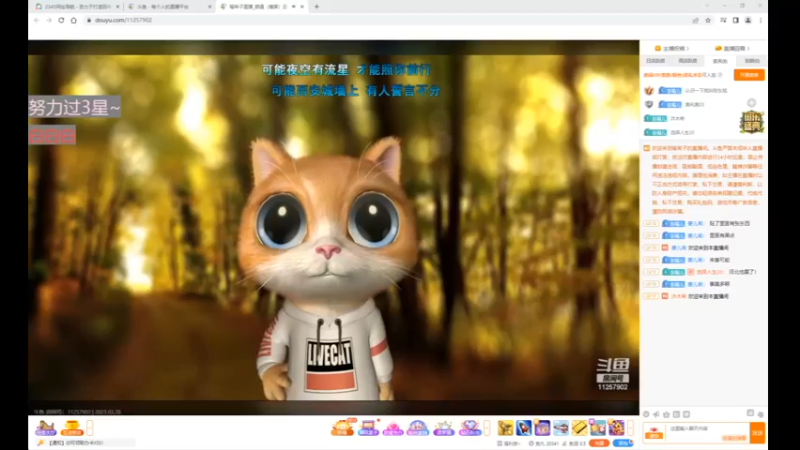Viewport: 800px width, 450px height.
Task: Select the purple card gift
Action: 542,428
